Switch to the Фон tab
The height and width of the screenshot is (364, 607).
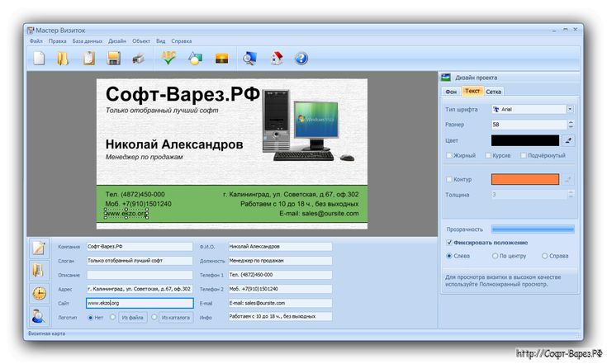[451, 92]
